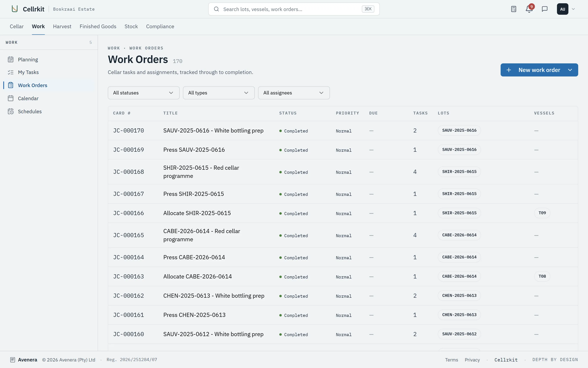The width and height of the screenshot is (588, 368).
Task: Click the Schedules clock-calendar icon
Action: point(10,111)
